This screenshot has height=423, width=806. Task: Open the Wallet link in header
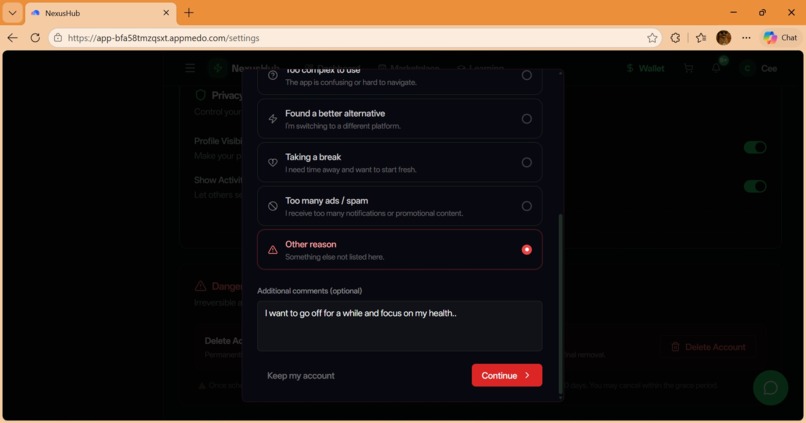click(x=645, y=68)
